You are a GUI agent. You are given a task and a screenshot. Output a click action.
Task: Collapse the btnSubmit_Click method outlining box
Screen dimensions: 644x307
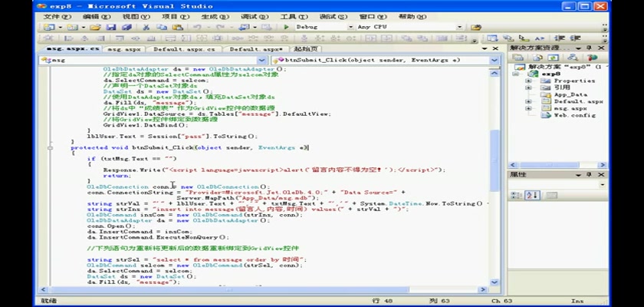pyautogui.click(x=50, y=147)
